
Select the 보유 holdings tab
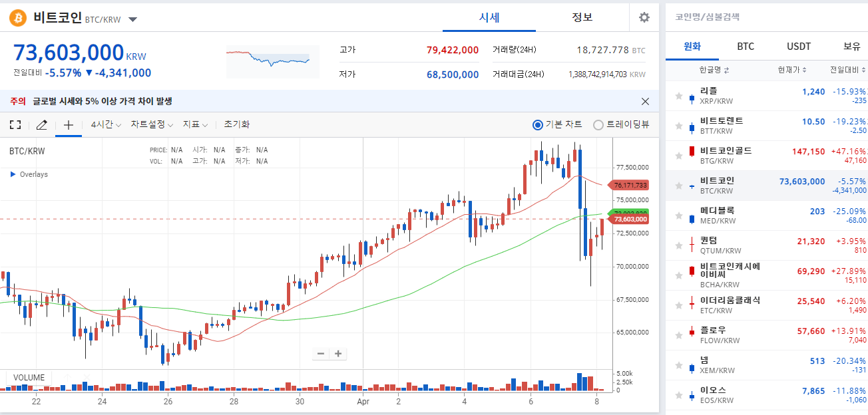pyautogui.click(x=851, y=47)
